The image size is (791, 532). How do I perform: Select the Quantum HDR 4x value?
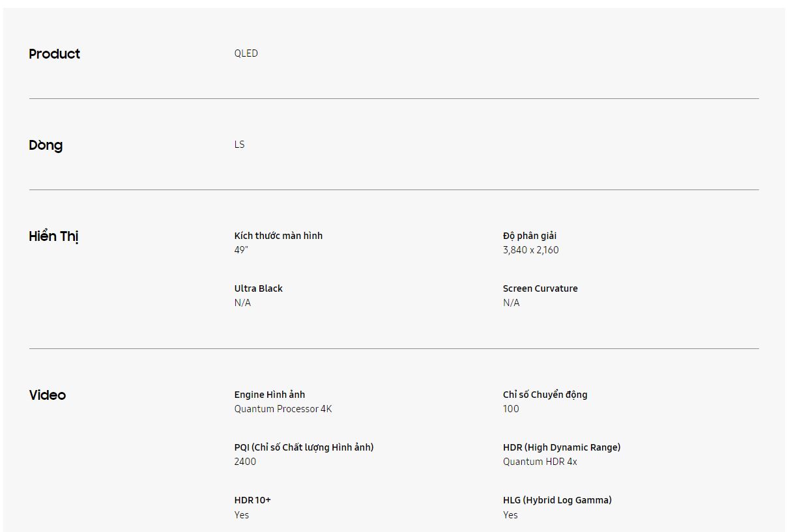[x=539, y=462]
